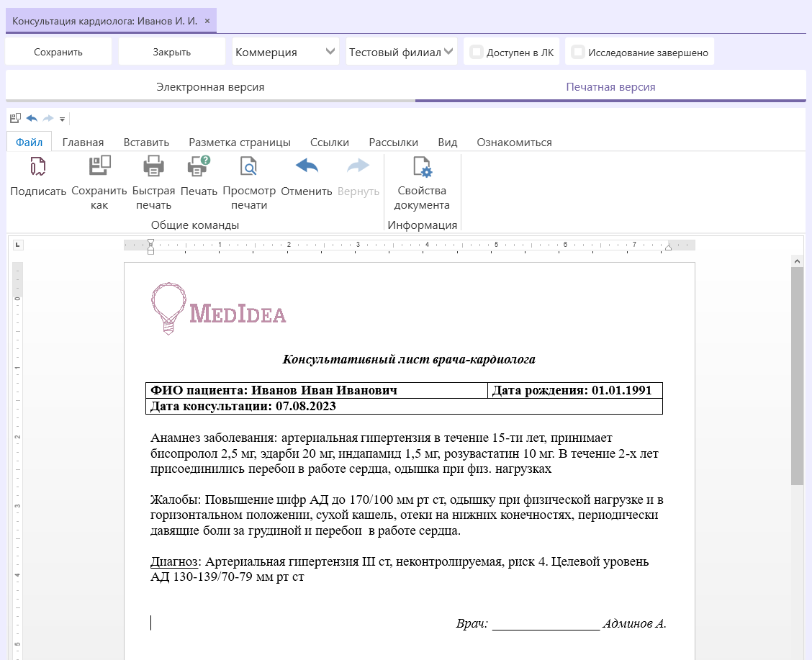812x660 pixels.
Task: Click the horizontal ruler at mark 4
Action: click(427, 244)
